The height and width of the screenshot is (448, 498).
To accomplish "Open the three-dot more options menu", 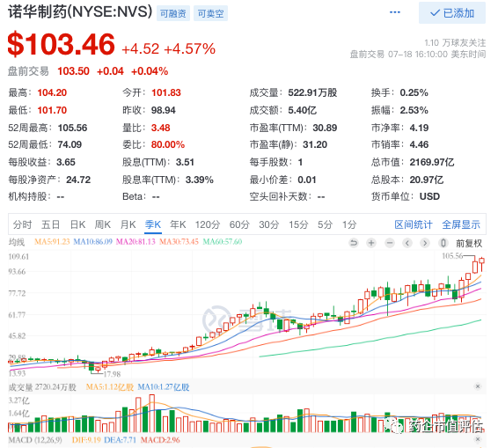I will pos(395,12).
